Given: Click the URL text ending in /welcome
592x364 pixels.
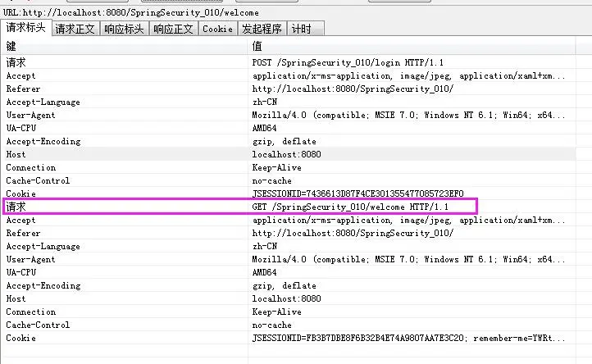Looking at the screenshot, I should tap(131, 12).
